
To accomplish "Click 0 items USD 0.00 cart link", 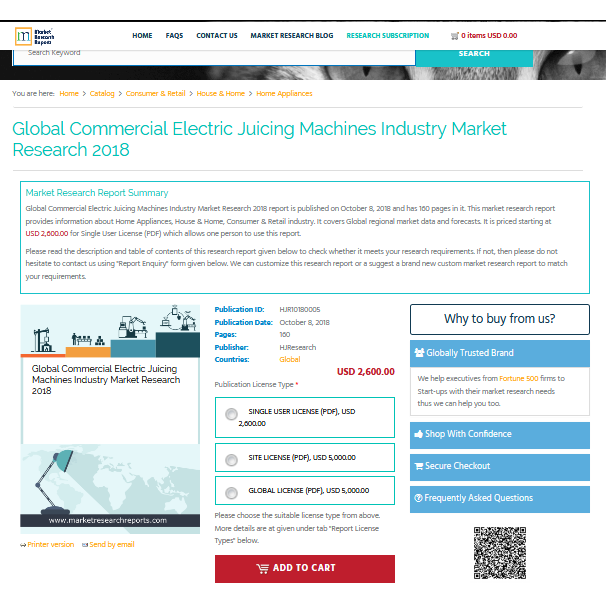I will pyautogui.click(x=489, y=36).
